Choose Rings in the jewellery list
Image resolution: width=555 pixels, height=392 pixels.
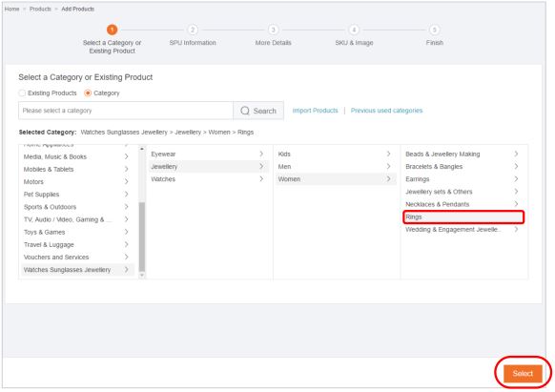pyautogui.click(x=463, y=217)
